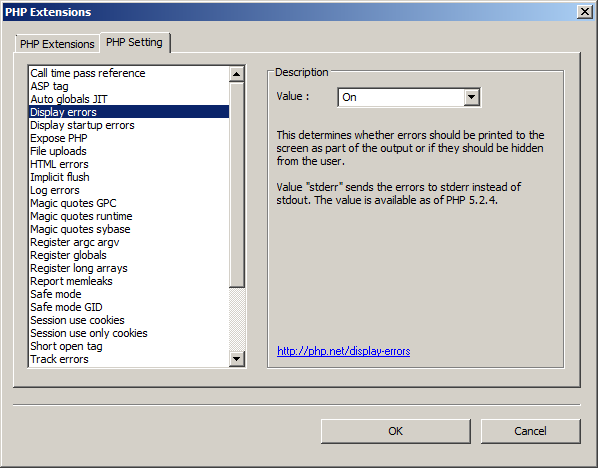Select the PHP Setting tab
The height and width of the screenshot is (468, 598).
click(134, 42)
